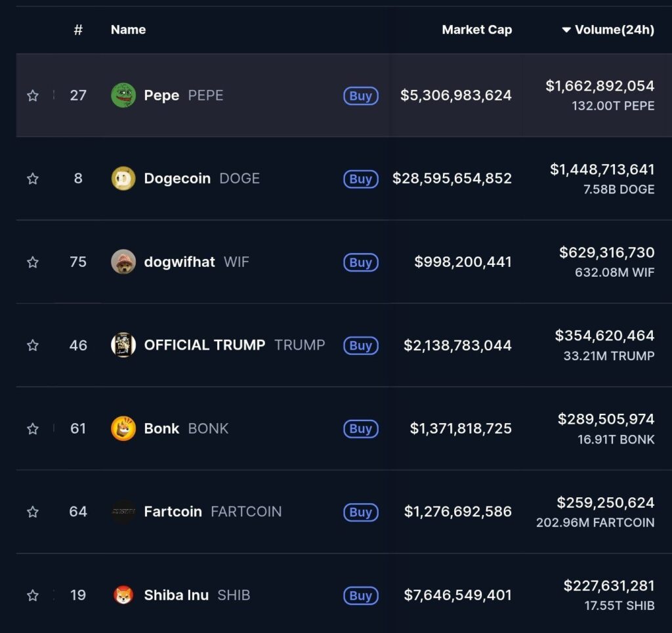Select the dogwifhat coin logo
Image resolution: width=672 pixels, height=633 pixels.
123,262
